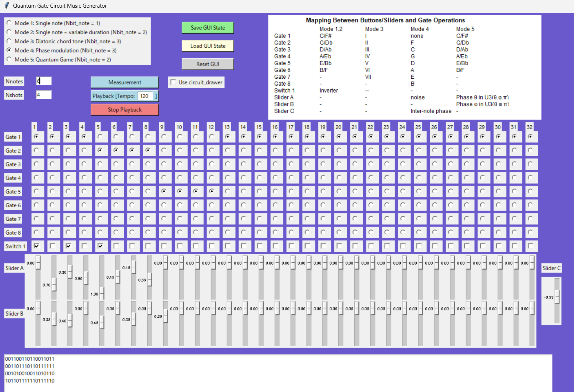The width and height of the screenshot is (574, 392).
Task: Click Slider A handle showing 0.15
Action: (134, 267)
